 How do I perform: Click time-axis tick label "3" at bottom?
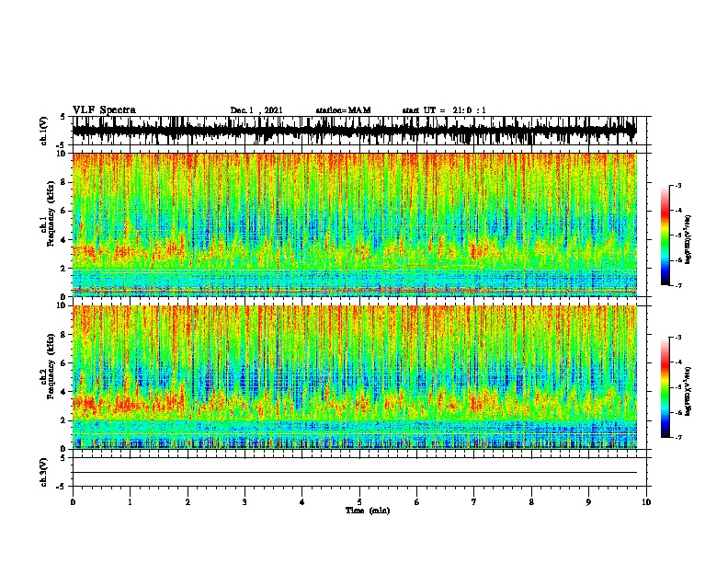coord(245,502)
